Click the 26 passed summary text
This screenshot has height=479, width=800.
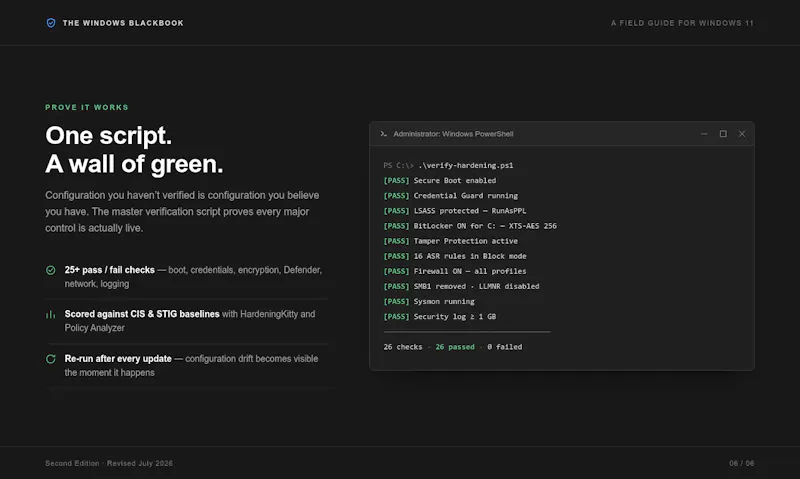[455, 347]
